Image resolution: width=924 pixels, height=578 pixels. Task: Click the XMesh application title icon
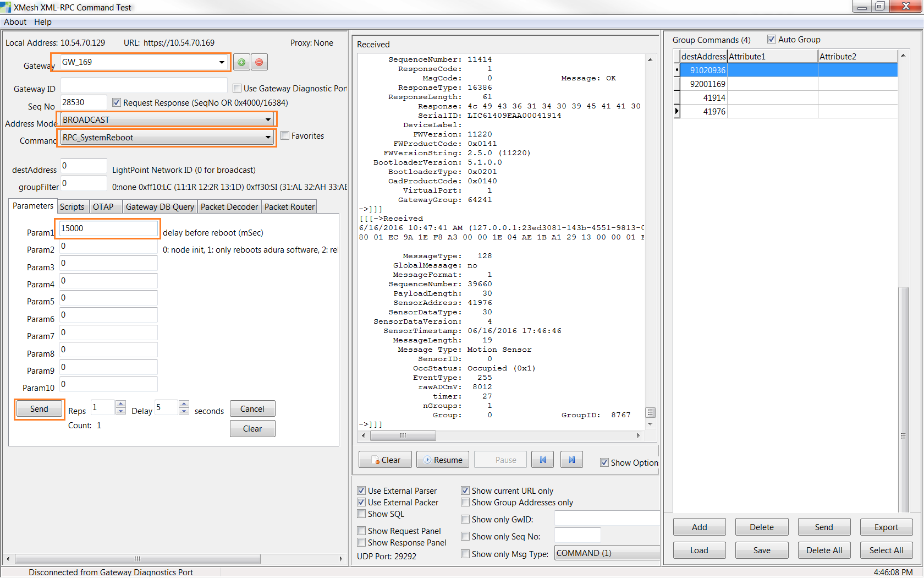tap(6, 7)
